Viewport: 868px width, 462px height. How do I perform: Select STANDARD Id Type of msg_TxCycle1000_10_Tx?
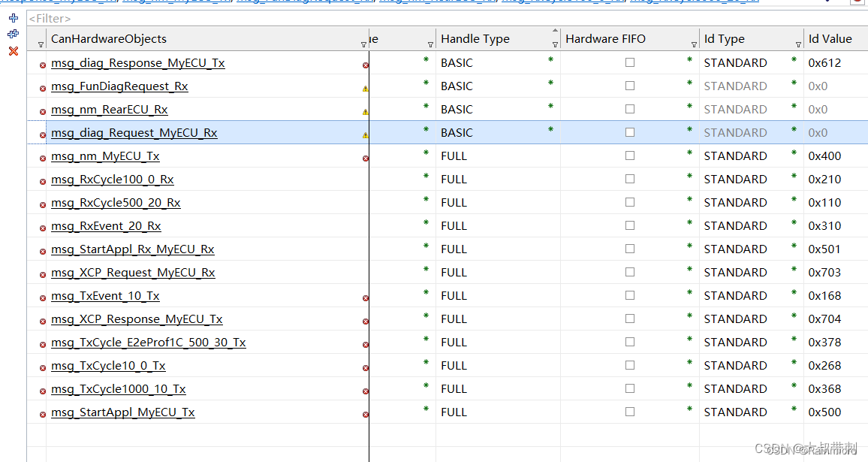coord(736,389)
